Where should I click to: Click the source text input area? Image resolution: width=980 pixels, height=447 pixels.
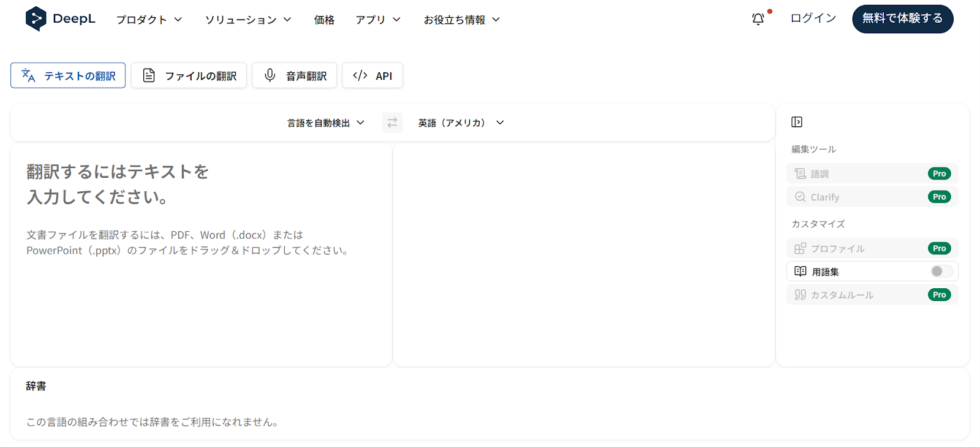(x=201, y=294)
